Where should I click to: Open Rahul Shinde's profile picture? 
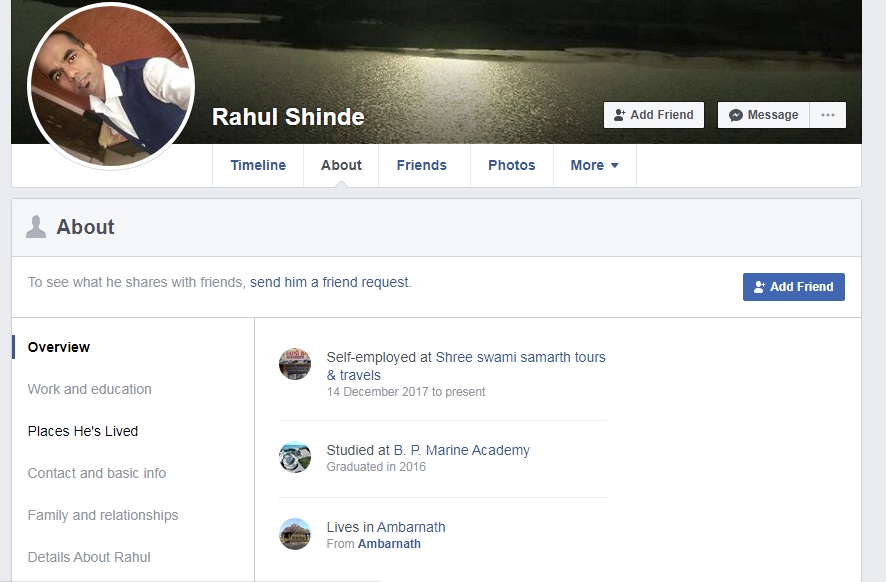point(111,87)
